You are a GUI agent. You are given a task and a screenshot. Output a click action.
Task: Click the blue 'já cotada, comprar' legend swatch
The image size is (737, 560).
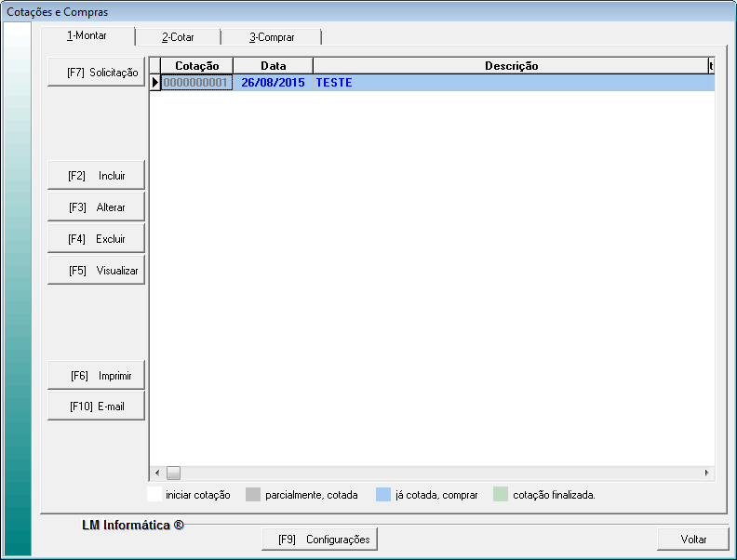(382, 495)
